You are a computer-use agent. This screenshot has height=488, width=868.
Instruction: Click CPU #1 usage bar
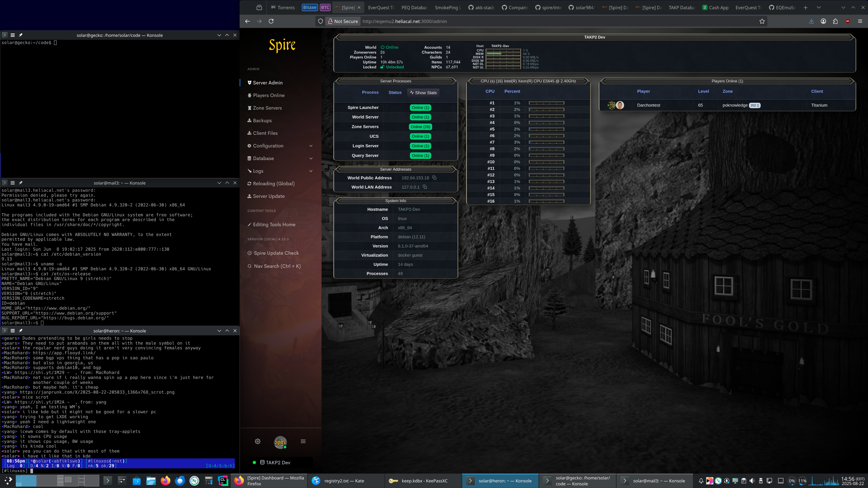pyautogui.click(x=546, y=103)
